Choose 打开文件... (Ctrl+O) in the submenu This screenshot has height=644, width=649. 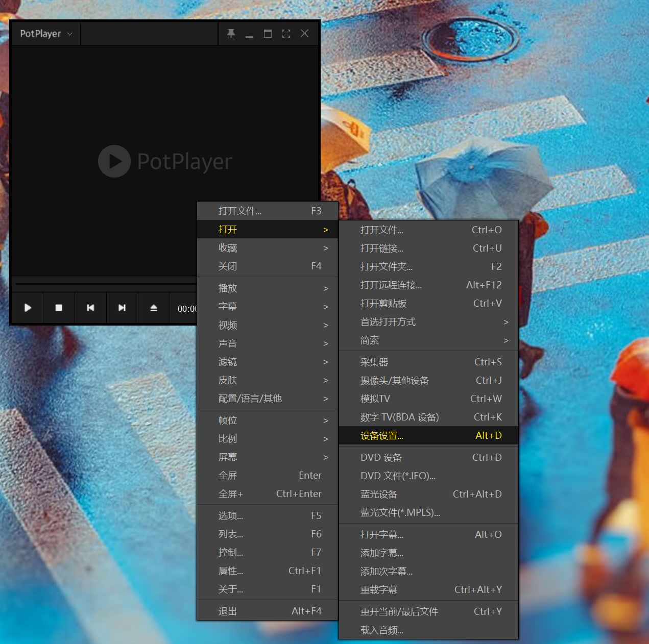[x=381, y=230]
